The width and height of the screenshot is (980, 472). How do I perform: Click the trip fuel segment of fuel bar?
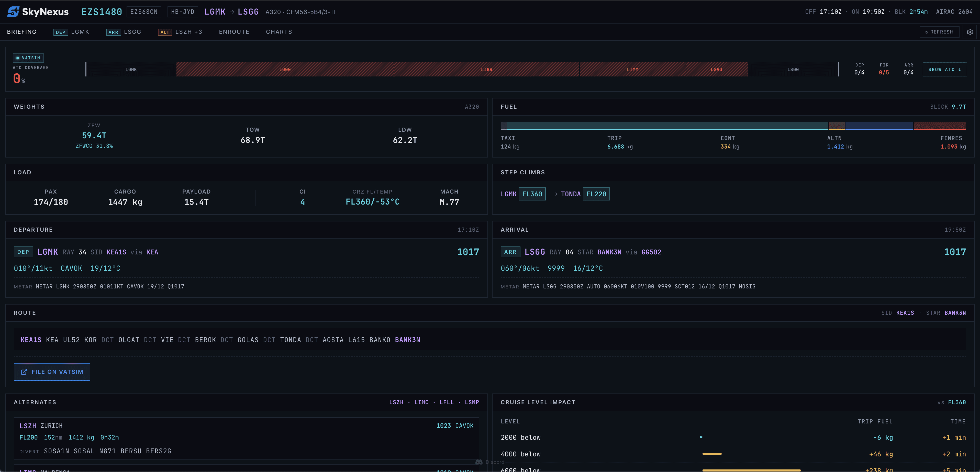668,126
